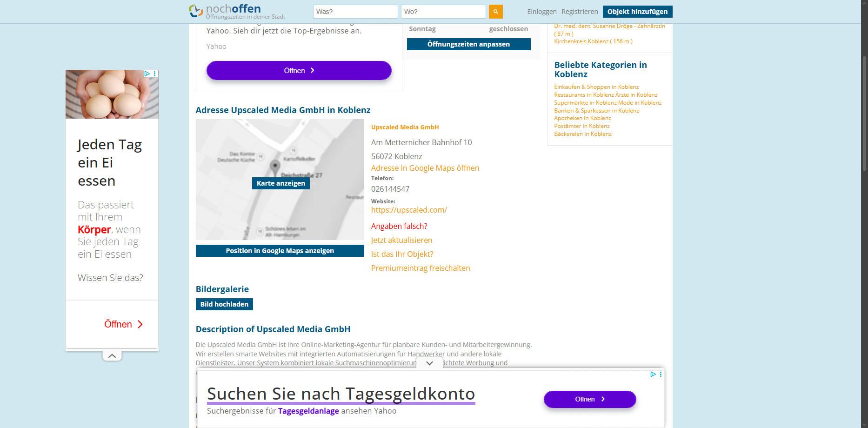Open Banken & Sparkassen in Koblenz
This screenshot has height=428, width=868.
coord(596,111)
